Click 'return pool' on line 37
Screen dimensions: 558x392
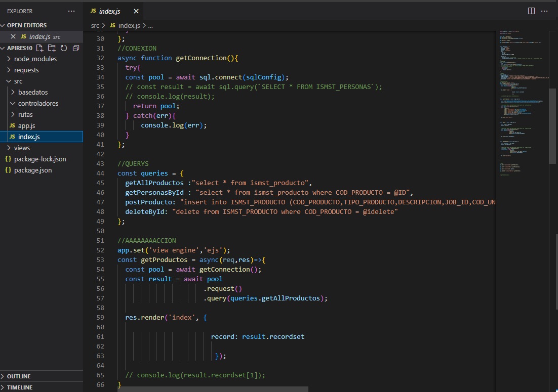[x=156, y=106]
